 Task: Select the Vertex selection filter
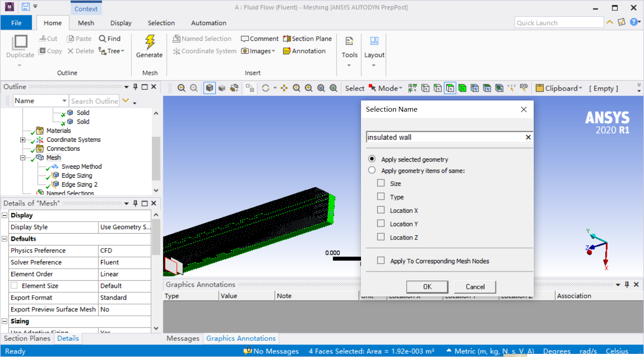point(425,88)
